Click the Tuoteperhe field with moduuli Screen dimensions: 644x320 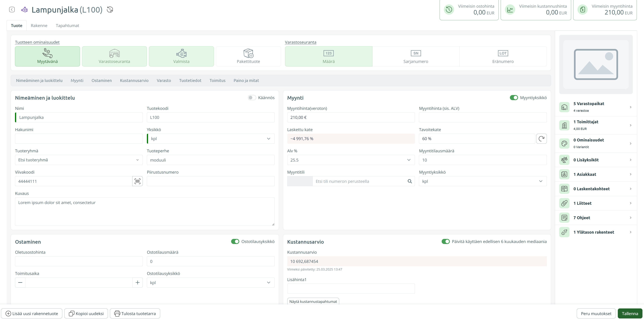[211, 160]
